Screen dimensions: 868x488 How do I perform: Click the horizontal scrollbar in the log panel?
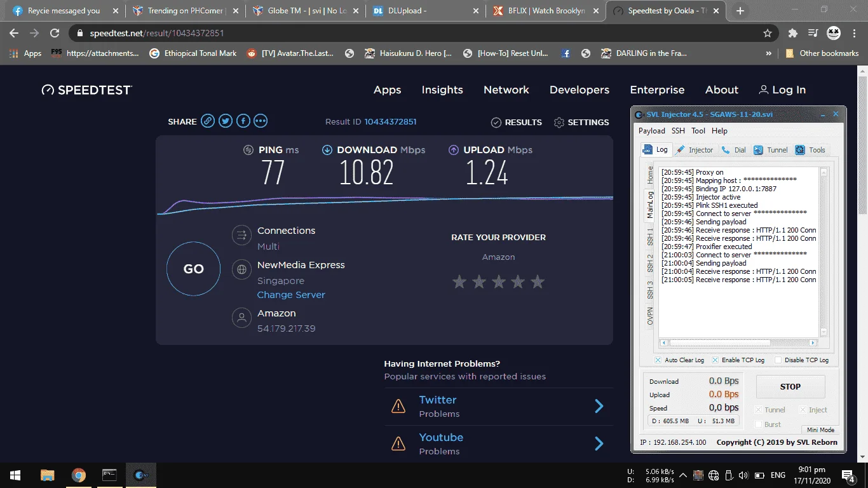click(738, 343)
